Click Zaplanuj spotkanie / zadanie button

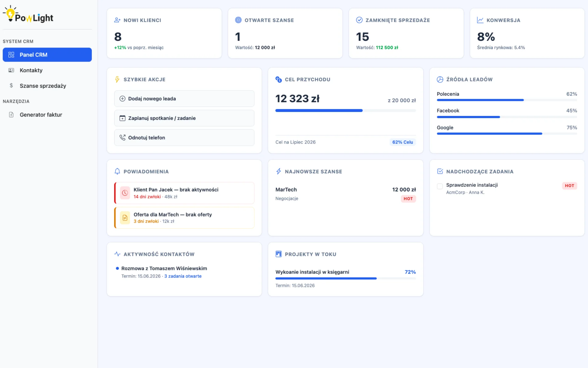(x=184, y=118)
